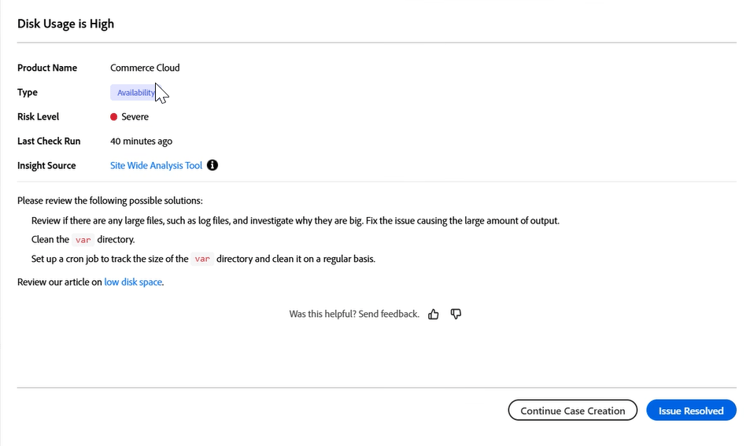Image resolution: width=750 pixels, height=446 pixels.
Task: Click the Severe risk level text
Action: click(x=135, y=117)
